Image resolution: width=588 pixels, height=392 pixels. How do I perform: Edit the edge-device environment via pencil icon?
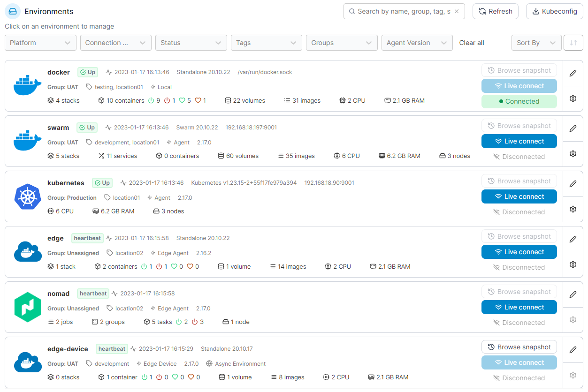573,350
